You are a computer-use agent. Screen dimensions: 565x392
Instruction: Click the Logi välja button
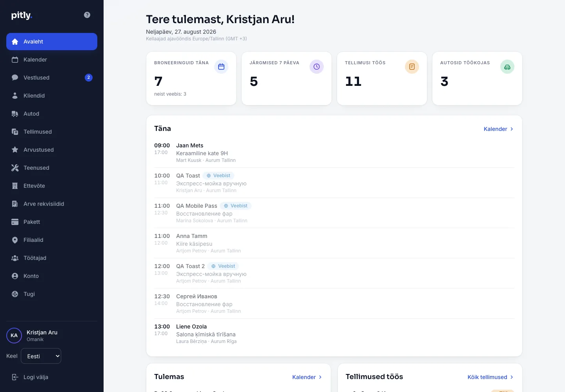click(52, 377)
